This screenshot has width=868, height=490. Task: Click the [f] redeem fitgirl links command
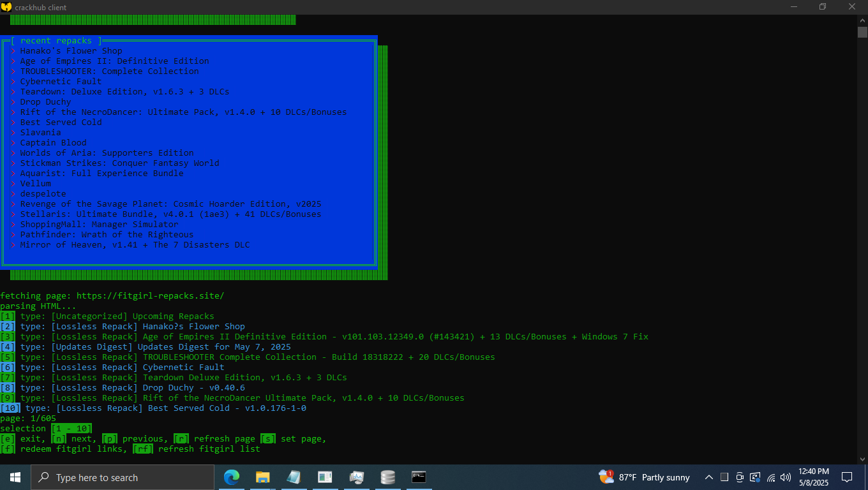click(64, 449)
